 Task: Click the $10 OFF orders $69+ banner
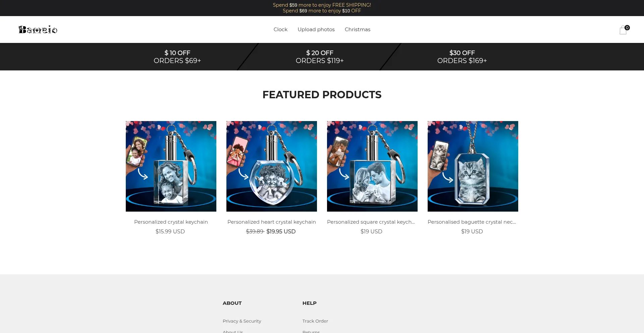pyautogui.click(x=177, y=57)
